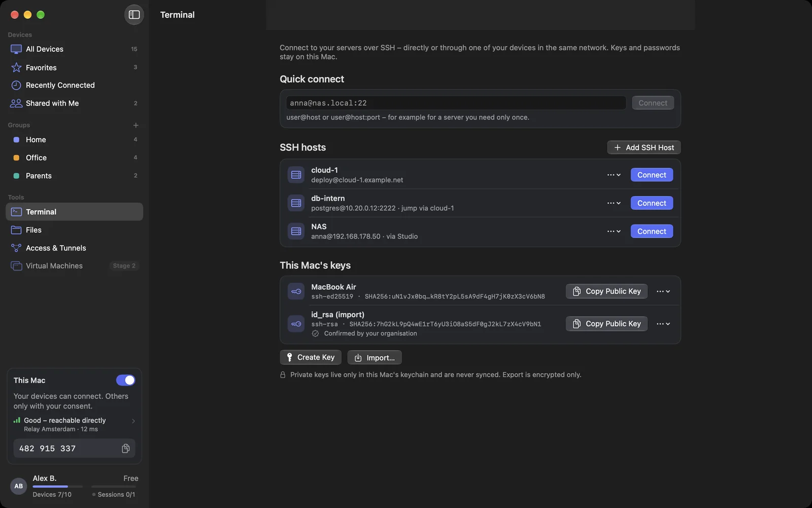Screen dimensions: 812x508
Task: Click the Sessions 0/1 usage bar
Action: coord(114,487)
